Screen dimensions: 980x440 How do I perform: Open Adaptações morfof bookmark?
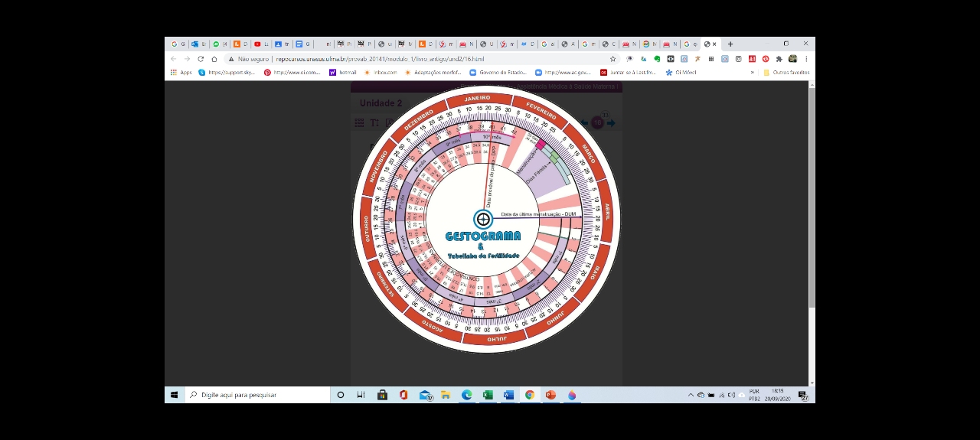click(x=433, y=73)
